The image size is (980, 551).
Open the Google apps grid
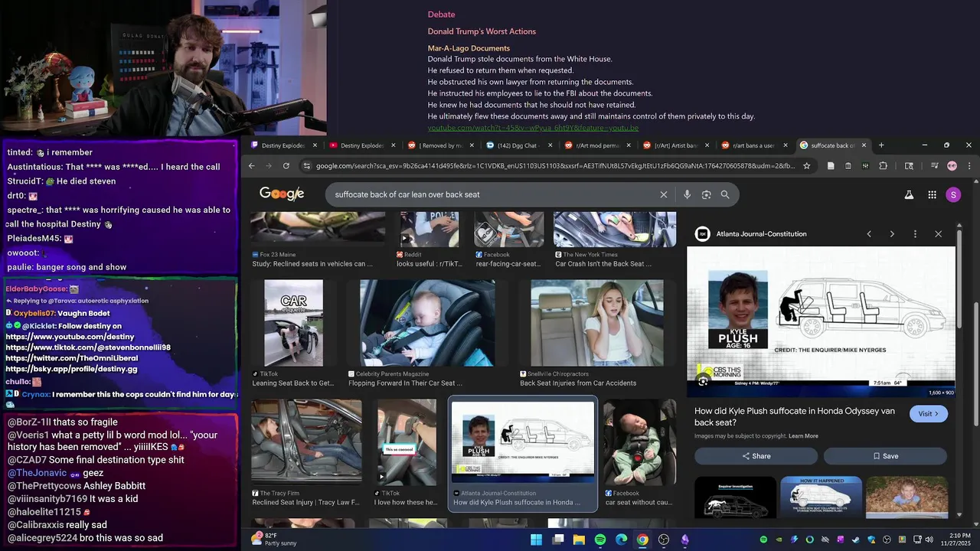tap(932, 194)
